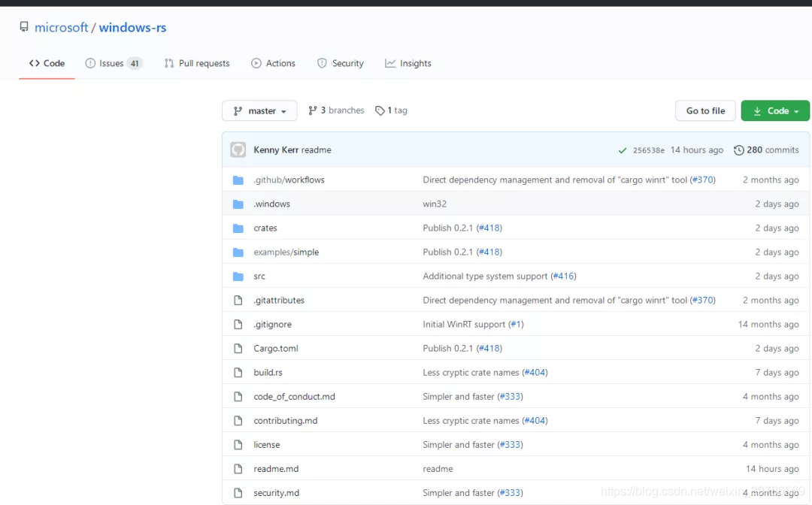
Task: Open the .gitignore file
Action: 272,324
